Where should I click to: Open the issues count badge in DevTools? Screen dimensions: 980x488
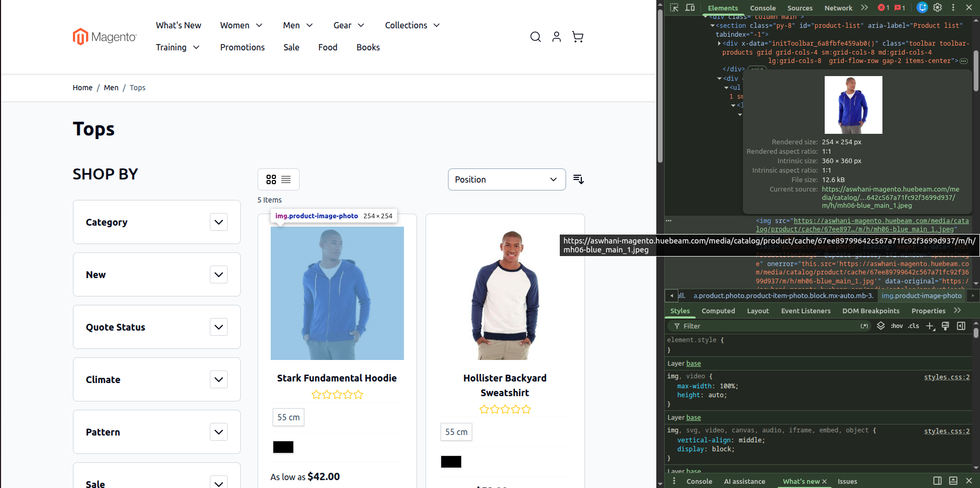pos(900,7)
